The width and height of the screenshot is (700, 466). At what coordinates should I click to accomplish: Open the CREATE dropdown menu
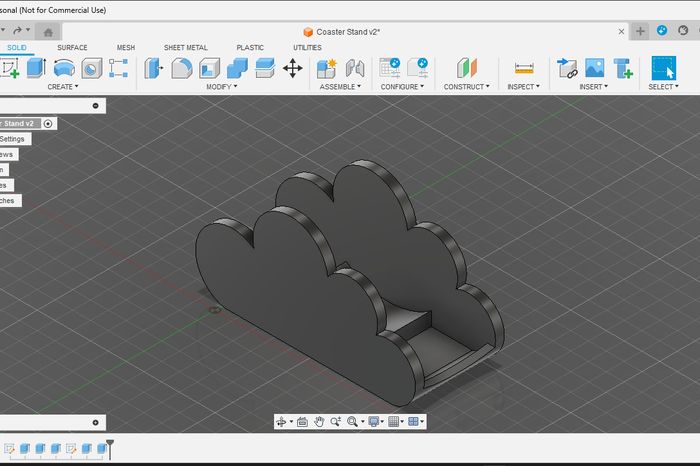tap(62, 87)
